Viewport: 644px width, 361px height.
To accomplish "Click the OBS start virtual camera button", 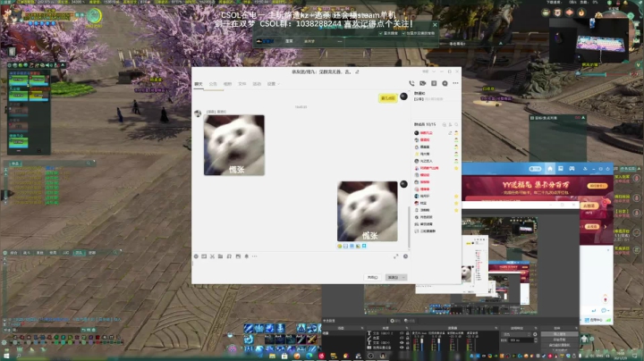I will coord(559,345).
